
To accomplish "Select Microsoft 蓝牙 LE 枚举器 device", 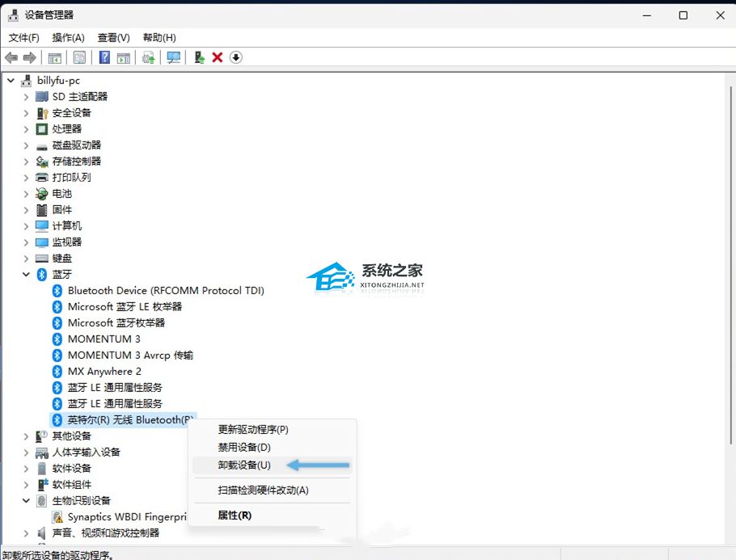I will pyautogui.click(x=125, y=307).
